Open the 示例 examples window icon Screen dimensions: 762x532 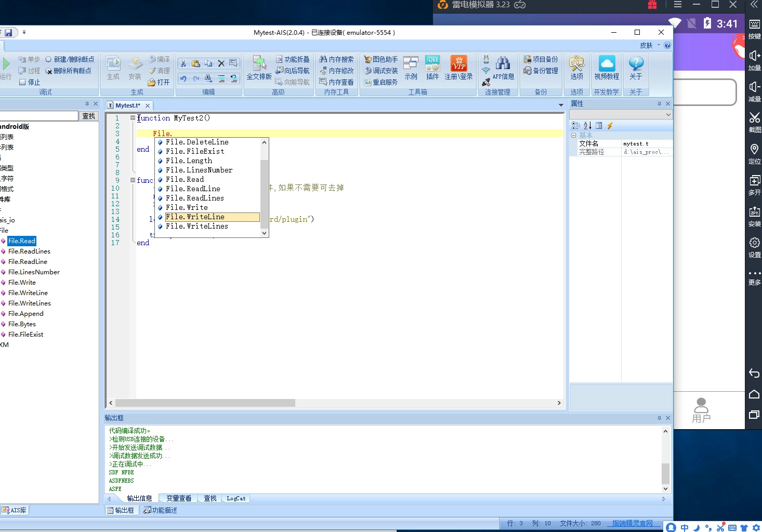(411, 68)
